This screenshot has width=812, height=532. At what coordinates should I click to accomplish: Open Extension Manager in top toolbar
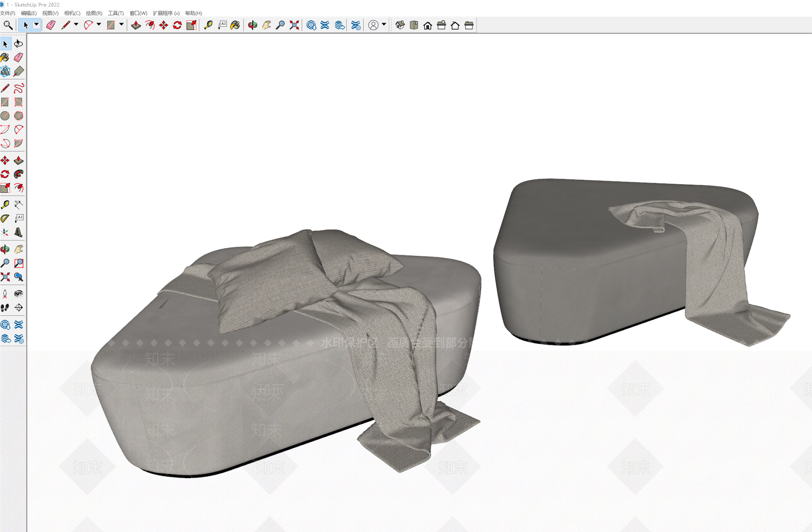[356, 25]
